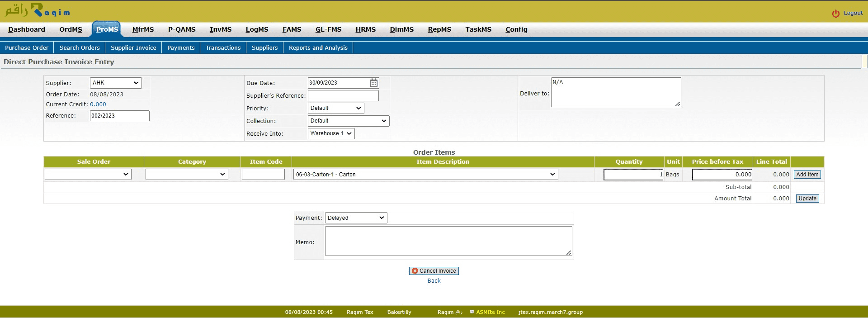Open the Supplier dropdown showing AHK
This screenshot has width=868, height=322.
pyautogui.click(x=116, y=83)
